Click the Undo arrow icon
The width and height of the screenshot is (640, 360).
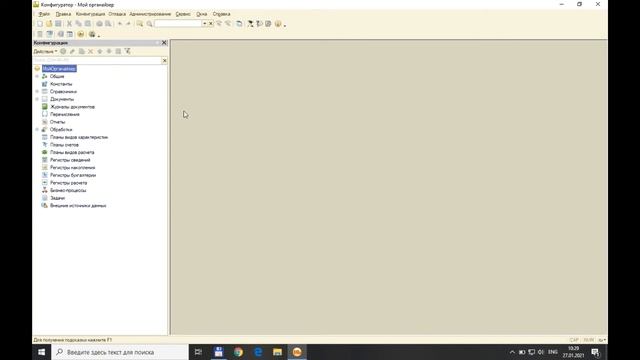click(x=120, y=24)
